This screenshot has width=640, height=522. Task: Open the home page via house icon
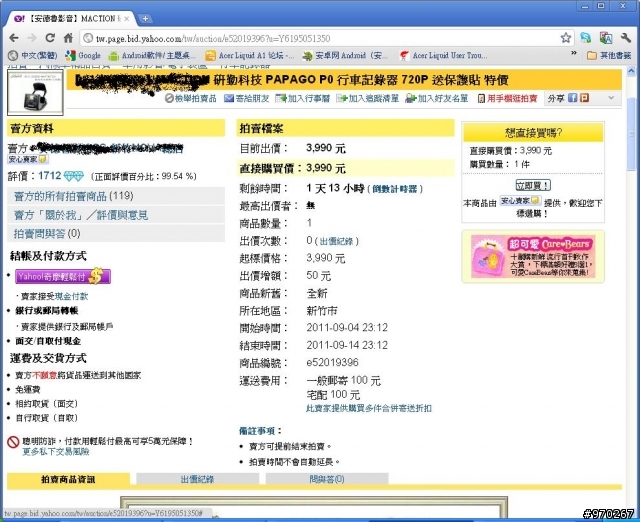point(68,38)
